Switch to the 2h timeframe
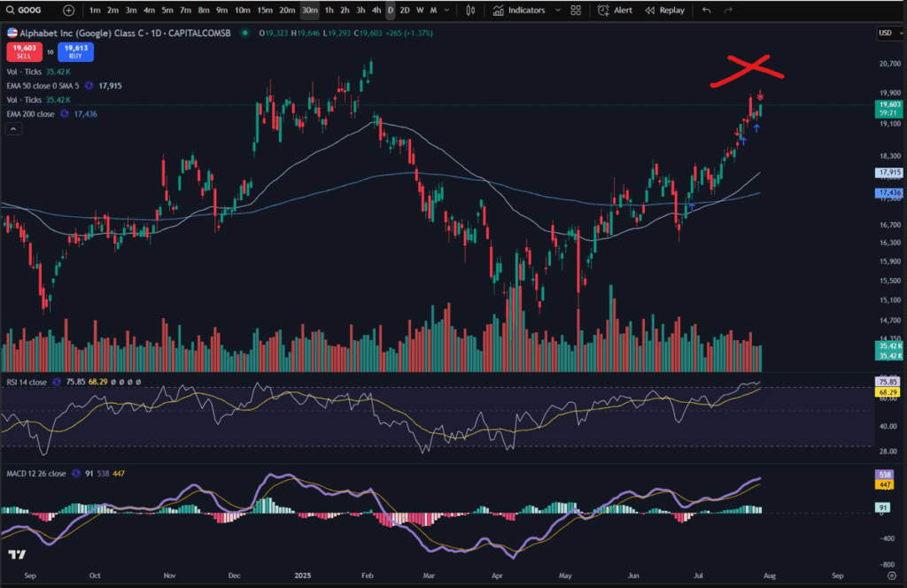The height and width of the screenshot is (588, 907). [345, 11]
